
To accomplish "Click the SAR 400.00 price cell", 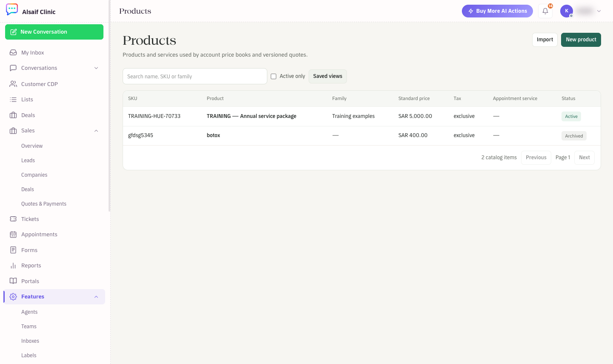I will pos(413,135).
